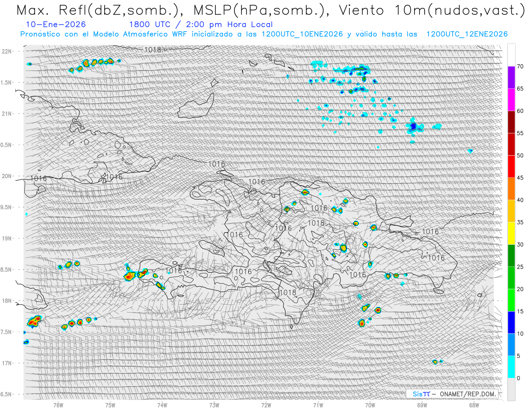Image resolution: width=532 pixels, height=411 pixels.
Task: Click the colorbar value label '60'
Action: point(520,111)
